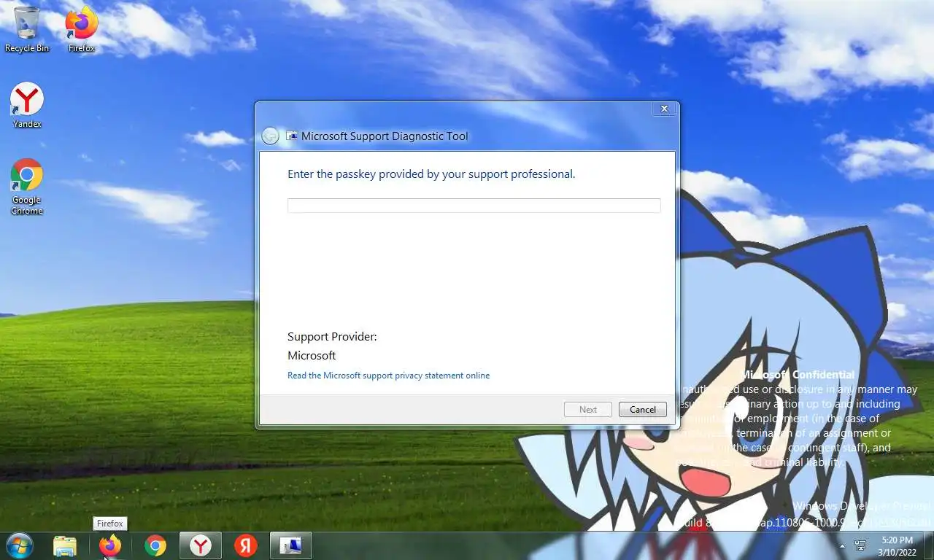Select the Firefox desktop shortcut
934x560 pixels.
click(x=82, y=29)
